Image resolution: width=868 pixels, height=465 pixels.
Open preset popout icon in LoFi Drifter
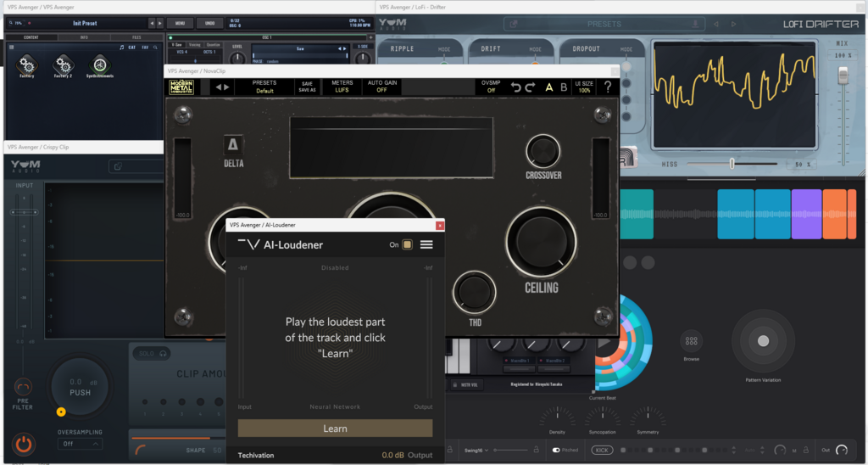513,24
